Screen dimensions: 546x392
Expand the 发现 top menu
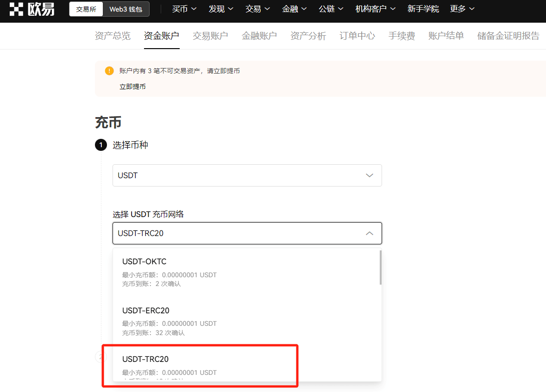coord(221,9)
